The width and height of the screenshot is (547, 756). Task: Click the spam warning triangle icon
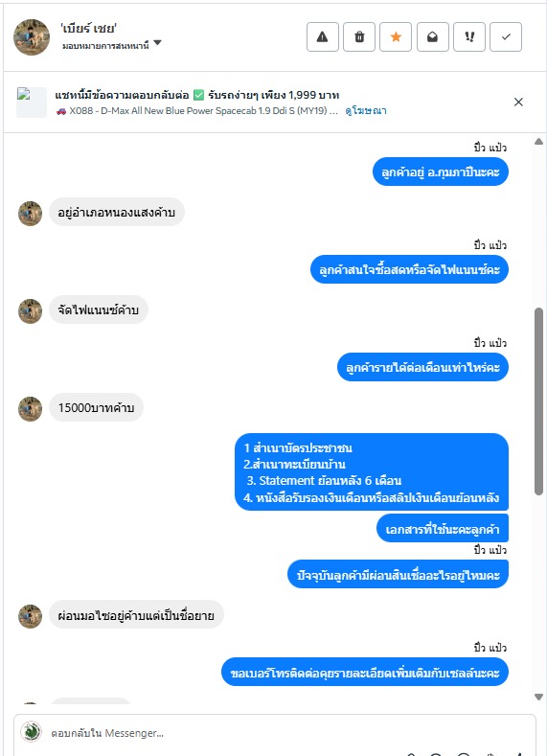coord(323,36)
